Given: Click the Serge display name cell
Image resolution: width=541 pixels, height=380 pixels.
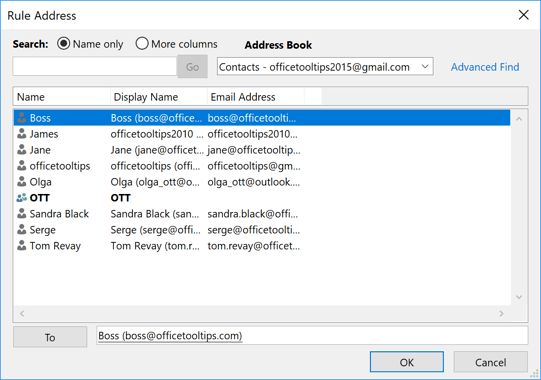Looking at the screenshot, I should pos(155,230).
